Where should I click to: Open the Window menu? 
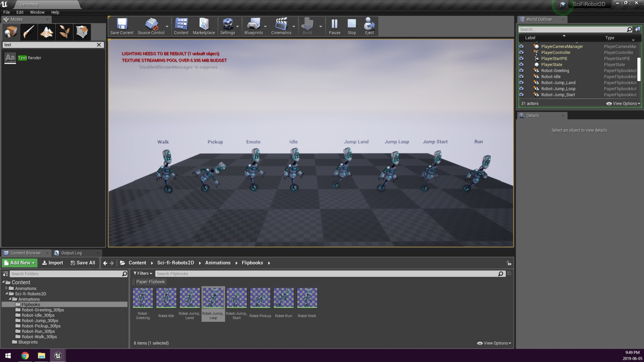click(x=37, y=12)
